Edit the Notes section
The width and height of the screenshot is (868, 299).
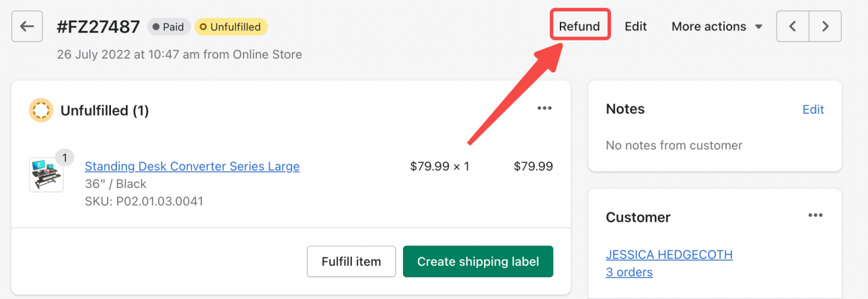(x=813, y=109)
